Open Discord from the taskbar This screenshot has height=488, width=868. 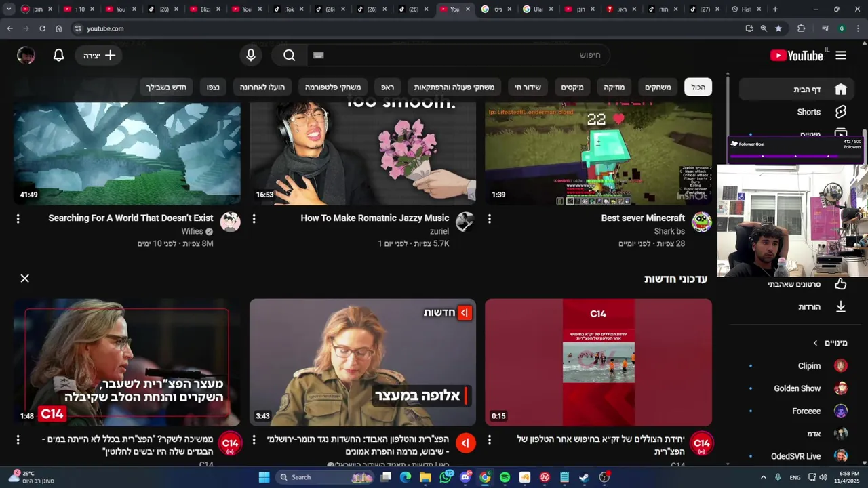click(x=465, y=477)
